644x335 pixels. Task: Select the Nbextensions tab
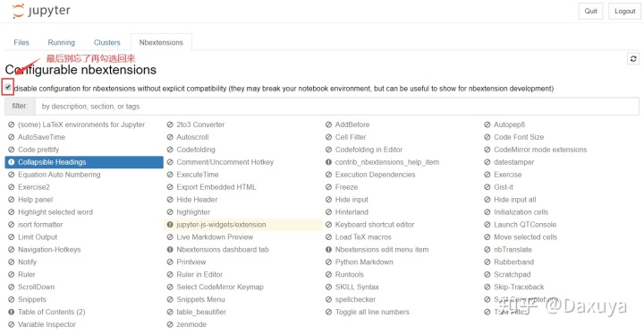(x=161, y=42)
